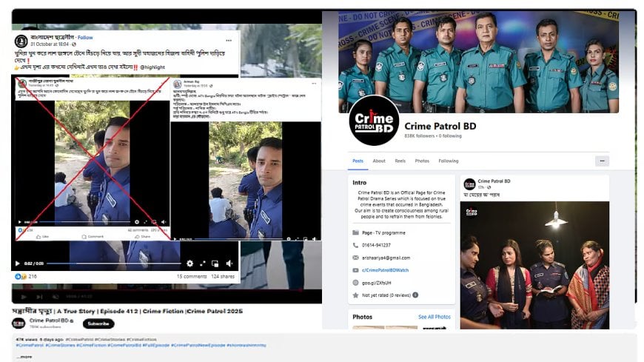
Task: Open the Following tab
Action: tap(448, 161)
